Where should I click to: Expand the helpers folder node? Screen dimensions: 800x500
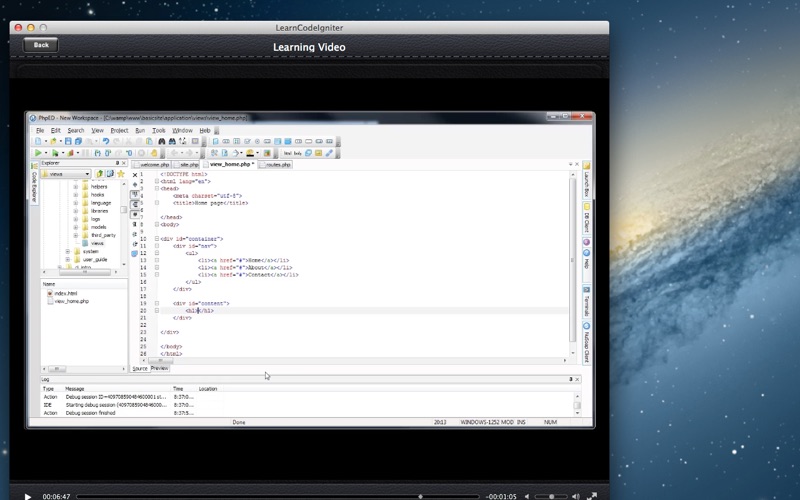pyautogui.click(x=76, y=187)
